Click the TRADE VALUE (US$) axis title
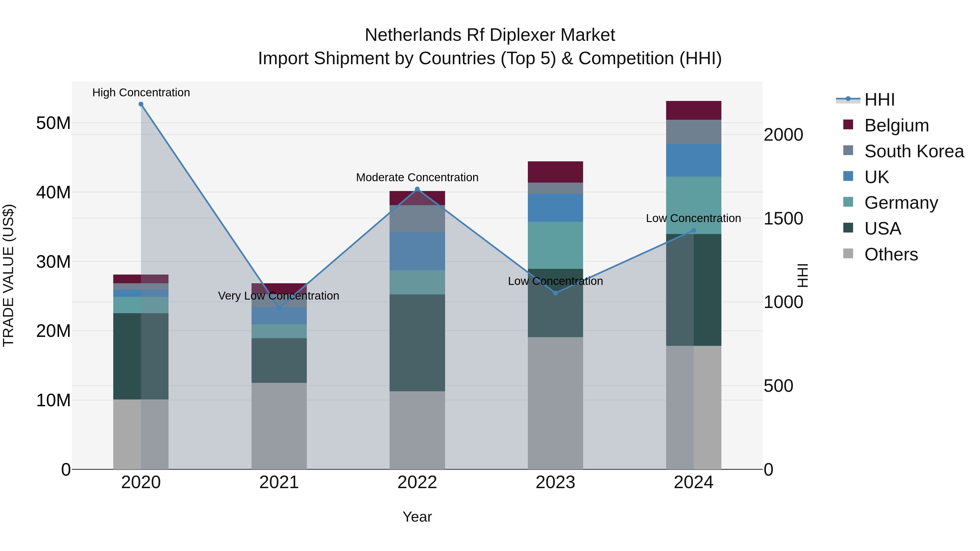The image size is (980, 551). click(8, 275)
